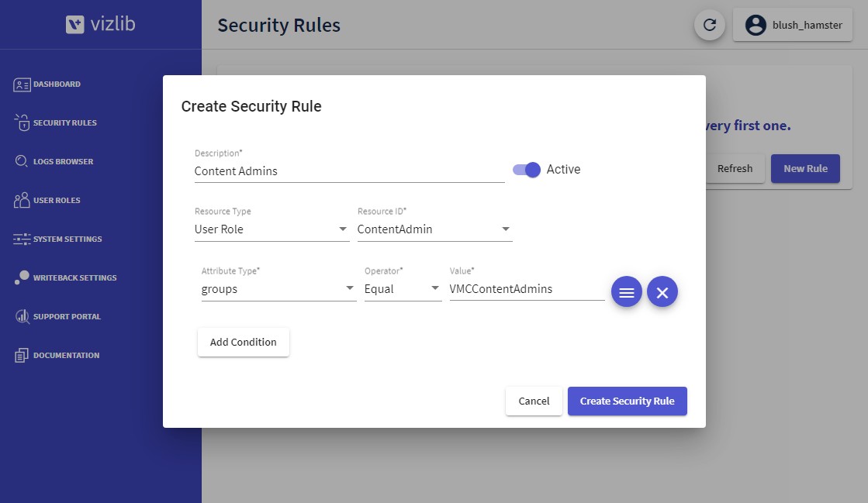868x503 pixels.
Task: Click the circular refresh icon in header
Action: [710, 25]
